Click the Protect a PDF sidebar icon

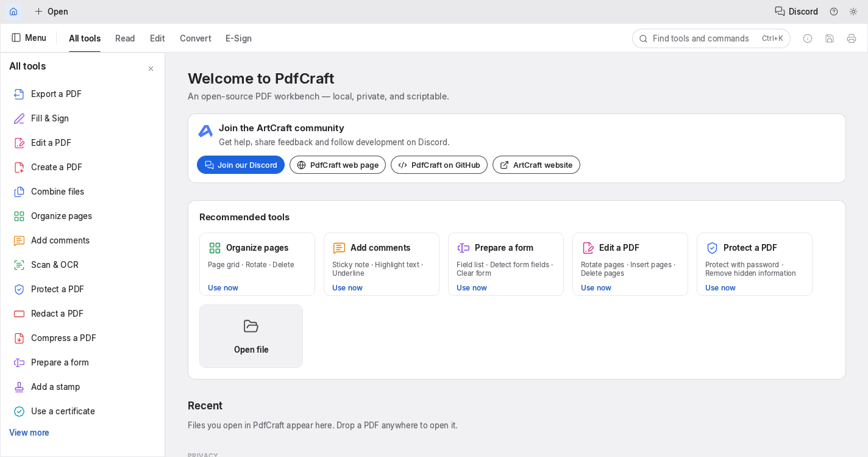tap(19, 289)
